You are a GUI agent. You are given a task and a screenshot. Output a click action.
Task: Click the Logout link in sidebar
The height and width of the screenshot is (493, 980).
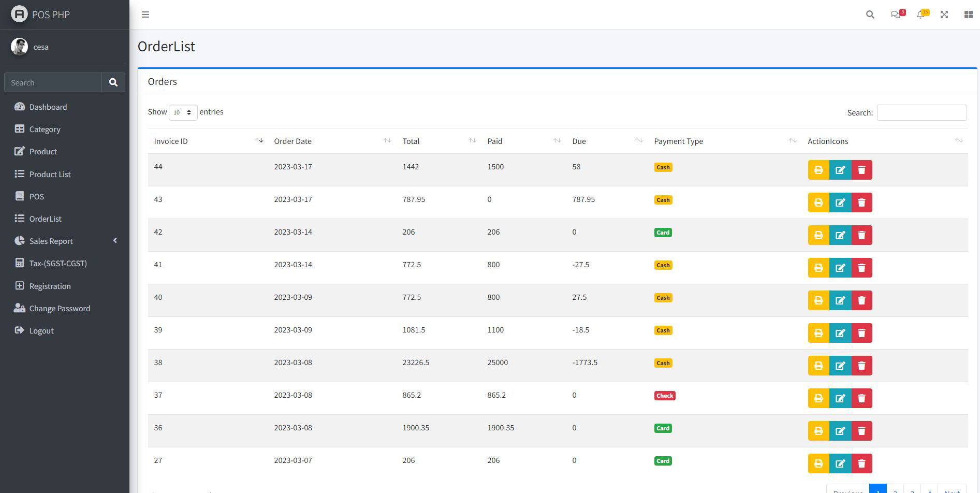(41, 330)
